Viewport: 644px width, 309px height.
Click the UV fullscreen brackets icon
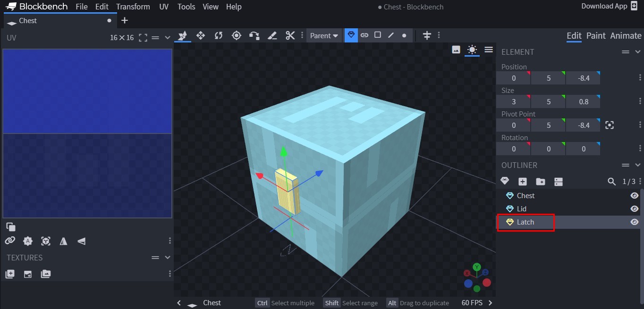[x=143, y=38]
